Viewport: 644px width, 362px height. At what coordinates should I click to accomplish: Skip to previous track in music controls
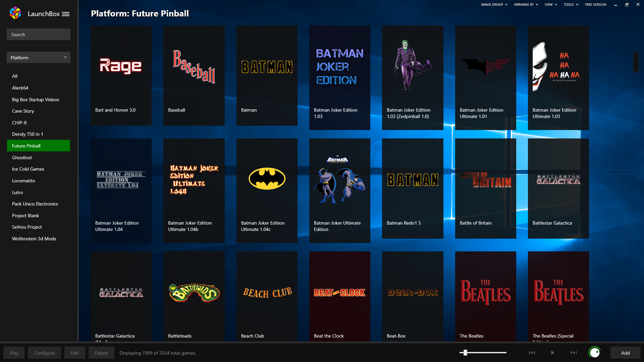(x=532, y=353)
